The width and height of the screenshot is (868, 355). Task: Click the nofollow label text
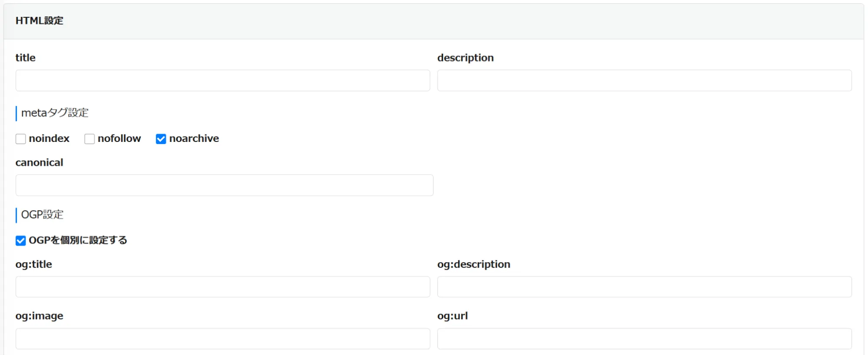click(119, 138)
